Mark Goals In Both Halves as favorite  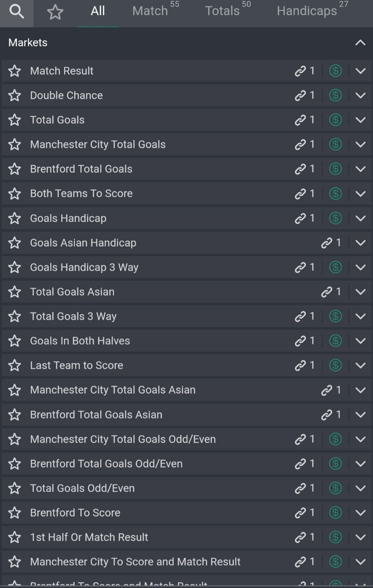[x=15, y=341]
